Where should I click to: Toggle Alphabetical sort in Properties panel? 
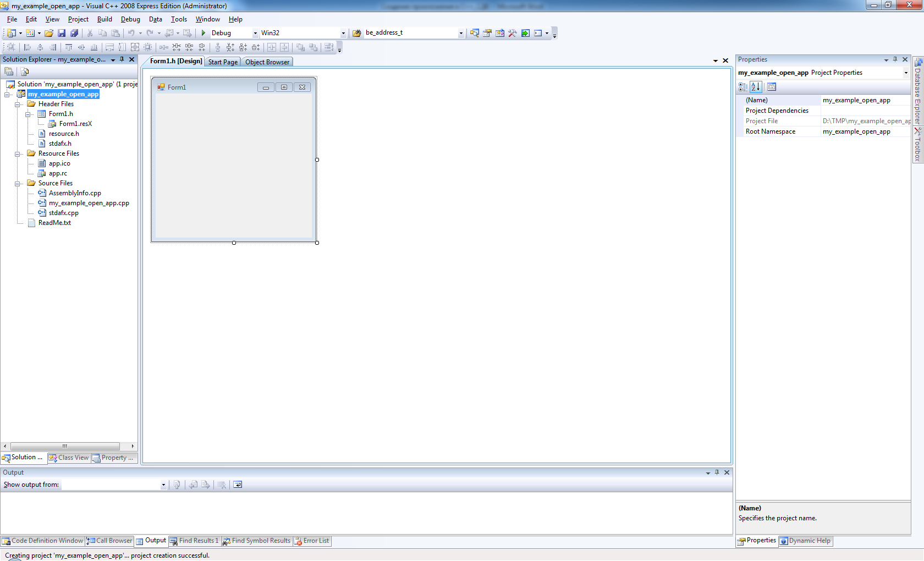click(x=756, y=87)
